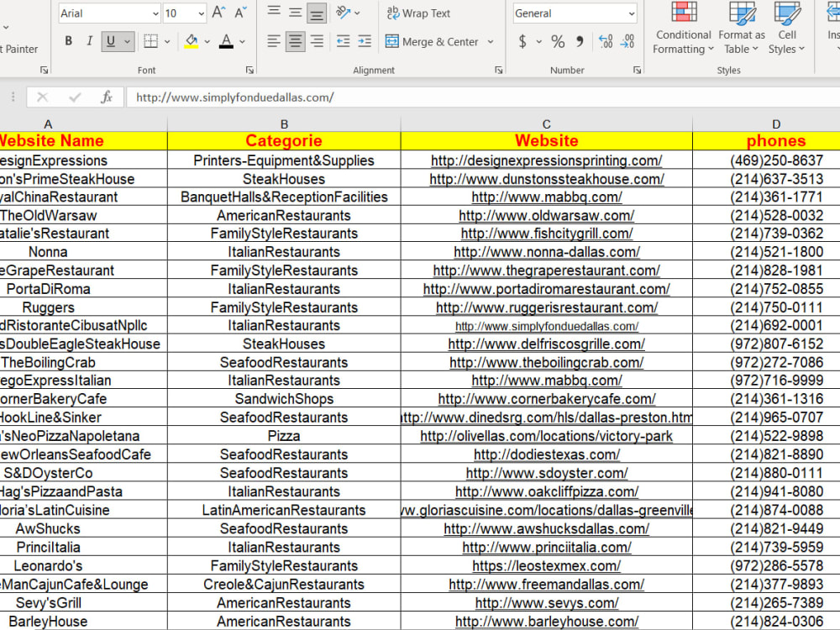Open Conditional Formatting menu
This screenshot has height=630, width=840.
point(684,28)
